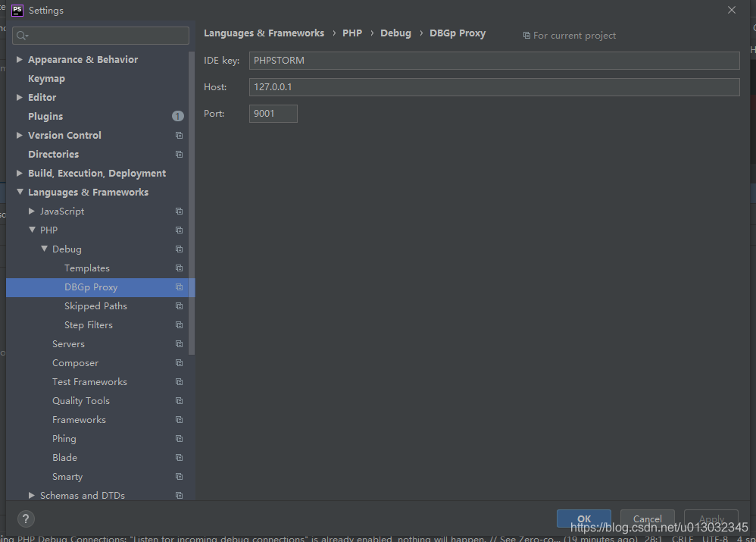Click project-level icon next to Servers

click(179, 343)
